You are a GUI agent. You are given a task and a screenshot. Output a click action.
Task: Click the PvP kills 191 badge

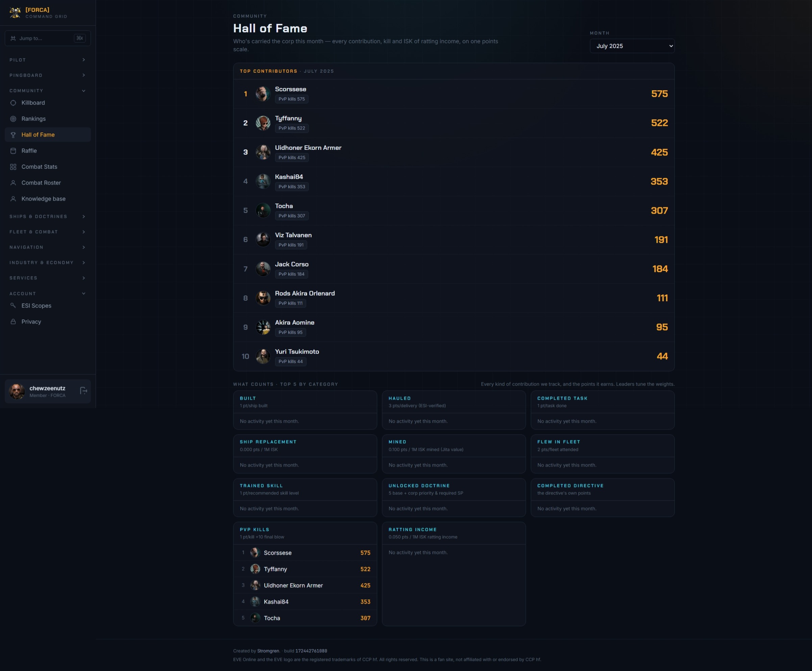point(291,245)
